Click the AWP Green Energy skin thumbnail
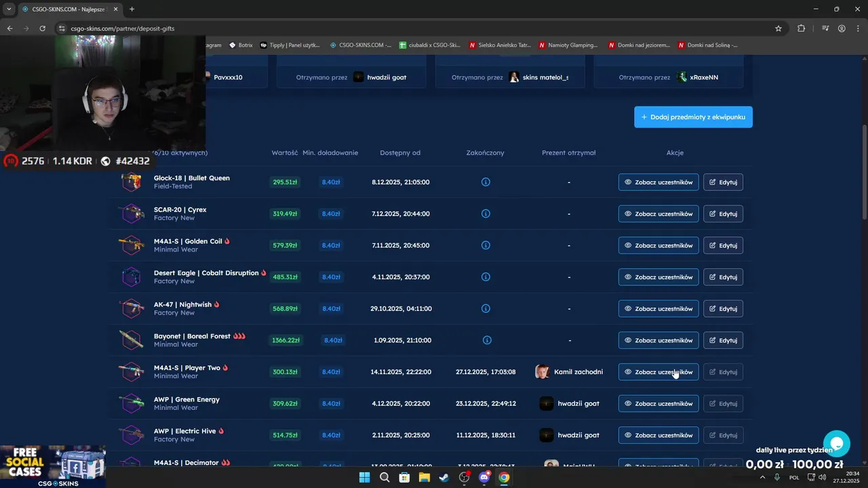This screenshot has height=488, width=868. tap(131, 403)
